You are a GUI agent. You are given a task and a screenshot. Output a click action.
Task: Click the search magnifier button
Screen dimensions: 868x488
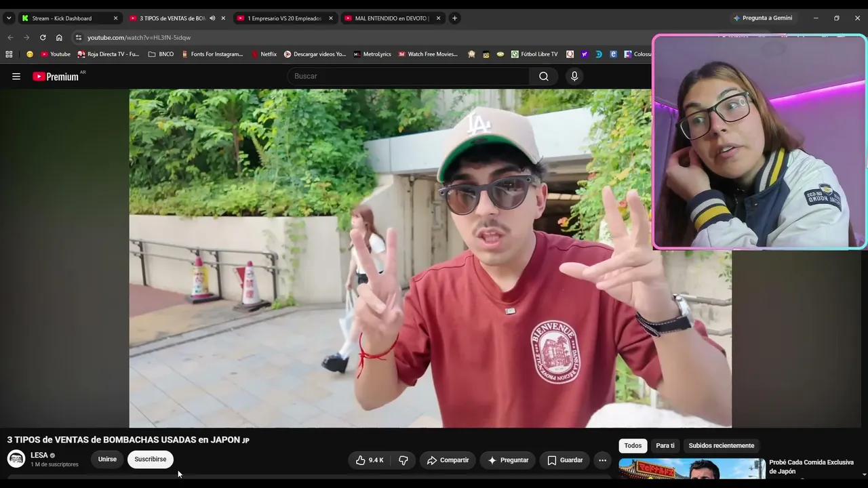(544, 77)
